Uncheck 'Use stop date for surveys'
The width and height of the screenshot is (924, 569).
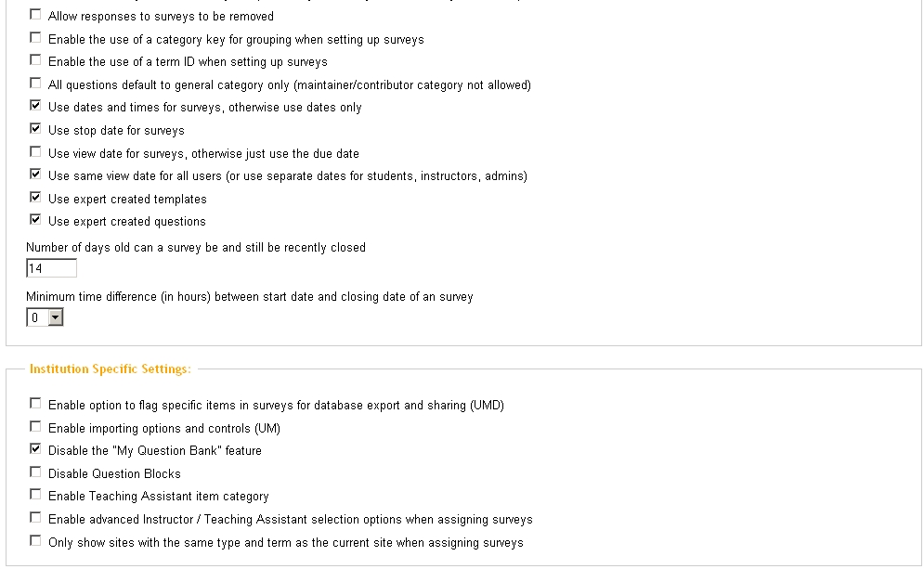pyautogui.click(x=35, y=129)
